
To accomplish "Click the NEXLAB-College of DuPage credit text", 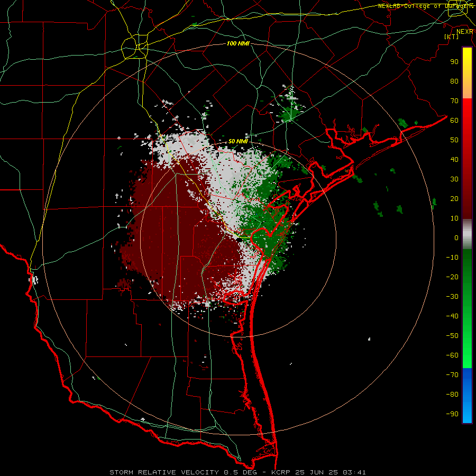I will coord(426,6).
